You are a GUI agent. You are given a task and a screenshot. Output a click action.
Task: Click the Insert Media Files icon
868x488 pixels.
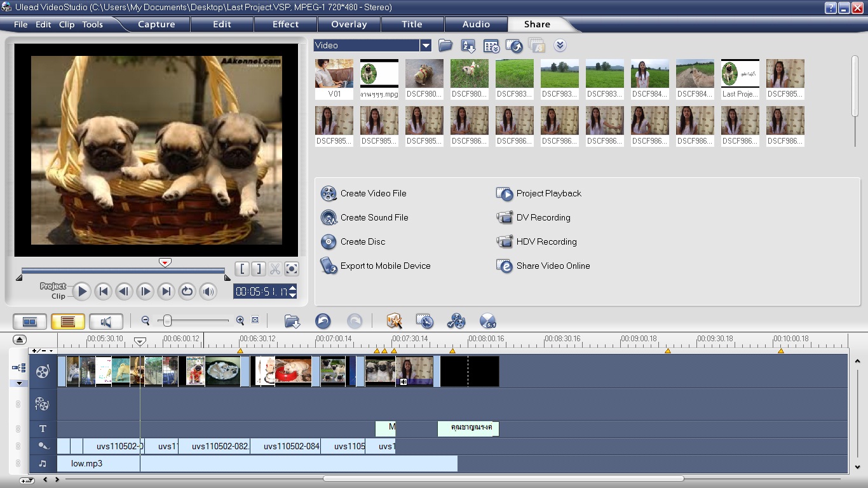[292, 322]
